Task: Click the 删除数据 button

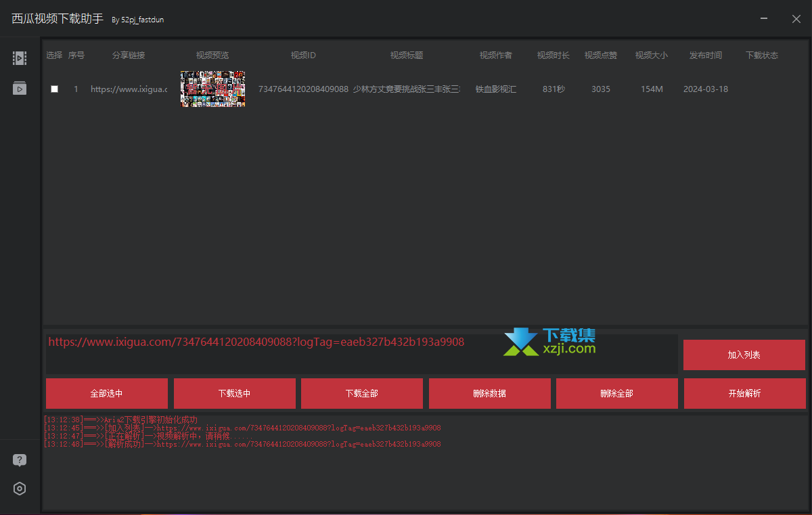Action: (490, 393)
